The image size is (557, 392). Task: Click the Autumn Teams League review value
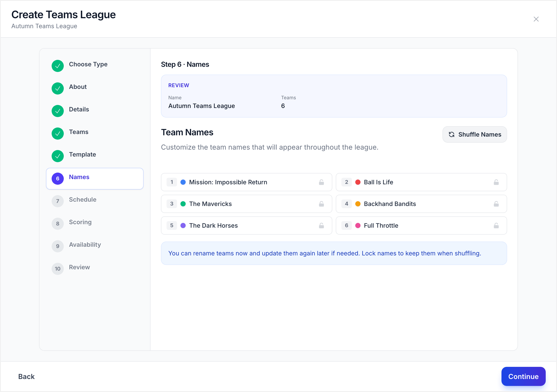pos(202,106)
